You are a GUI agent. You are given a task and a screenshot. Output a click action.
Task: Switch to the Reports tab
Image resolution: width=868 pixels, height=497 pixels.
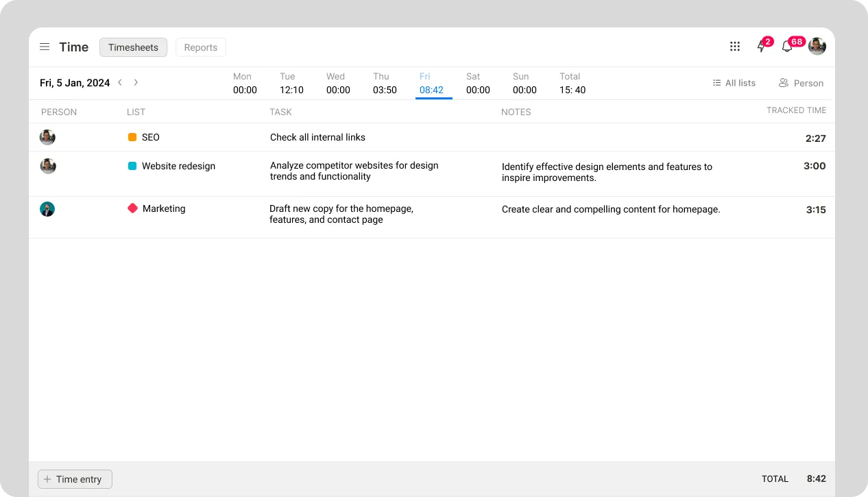tap(200, 47)
